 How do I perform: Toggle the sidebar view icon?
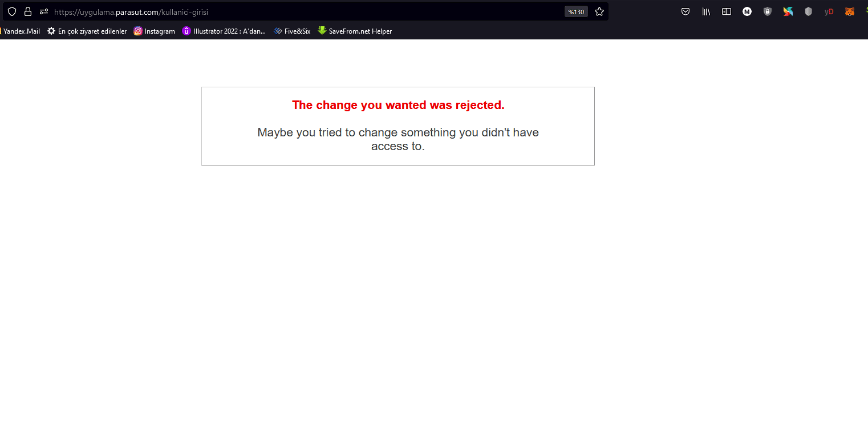pos(727,11)
